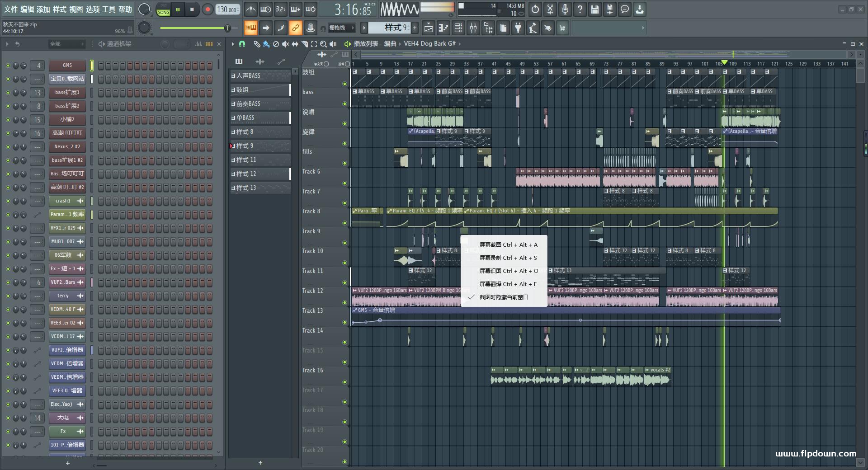
Task: Click the playlist snap magnet icon
Action: 242,44
